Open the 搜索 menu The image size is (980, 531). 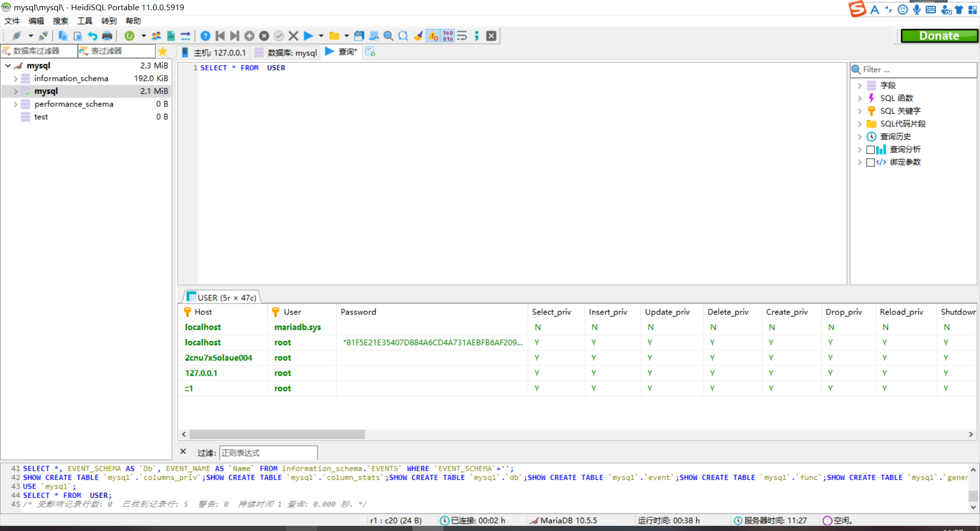(60, 21)
